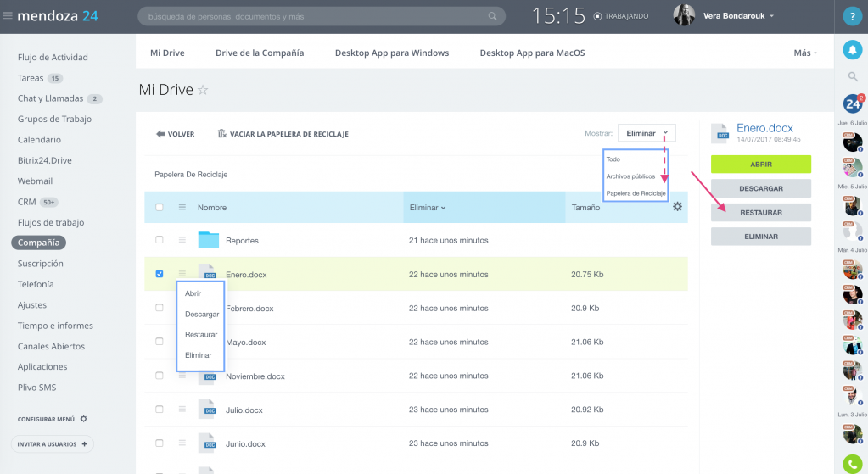This screenshot has height=474, width=868.
Task: Click the Invitar a usuarios button
Action: pos(52,444)
